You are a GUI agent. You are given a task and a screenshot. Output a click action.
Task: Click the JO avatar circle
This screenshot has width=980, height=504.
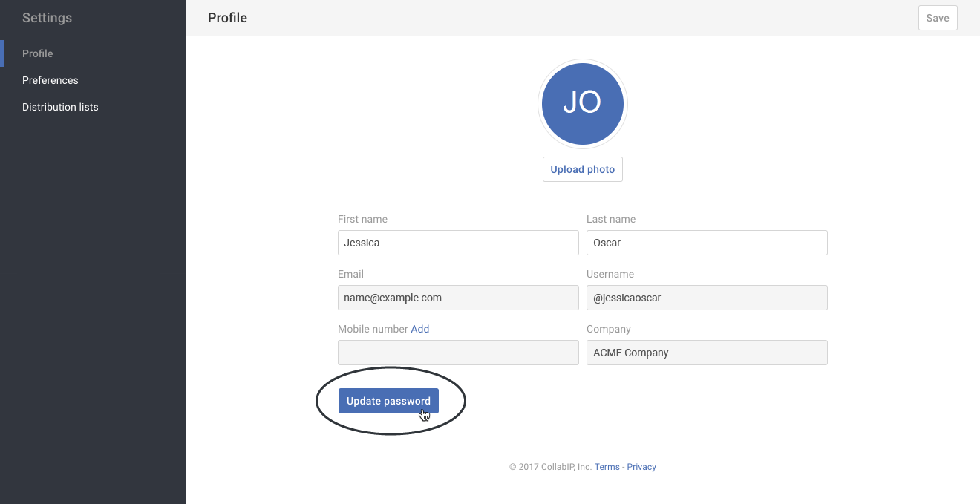[582, 104]
